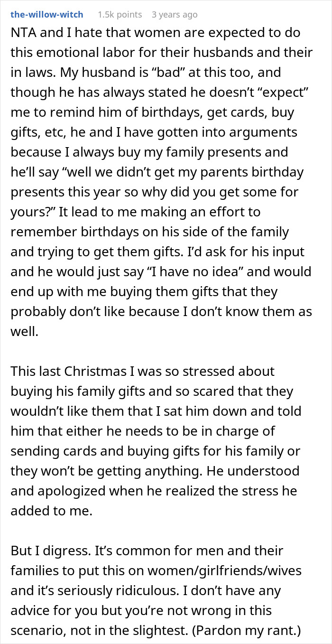Open the '3 years ago' timestamp permalink
Screen dimensions: 332x644
coord(175,15)
